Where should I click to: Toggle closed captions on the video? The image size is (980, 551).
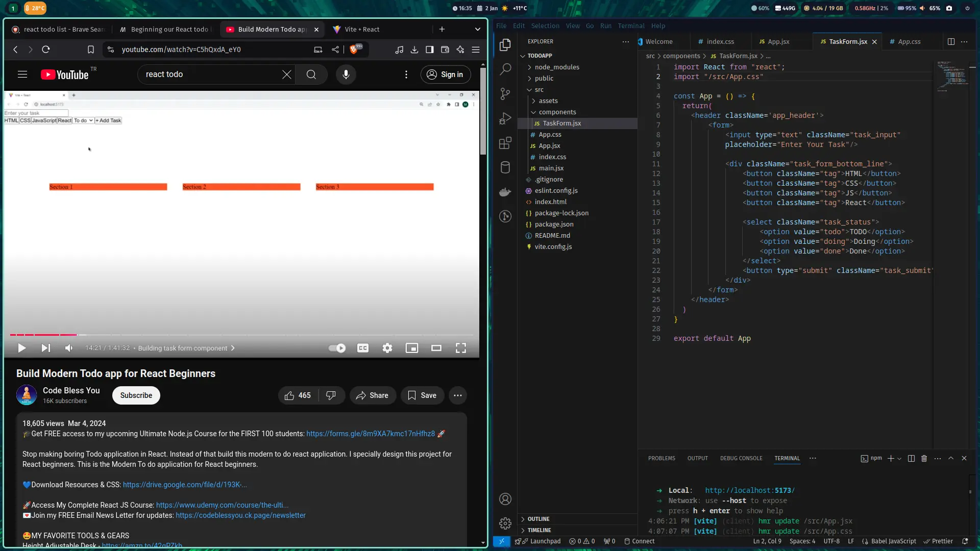363,348
